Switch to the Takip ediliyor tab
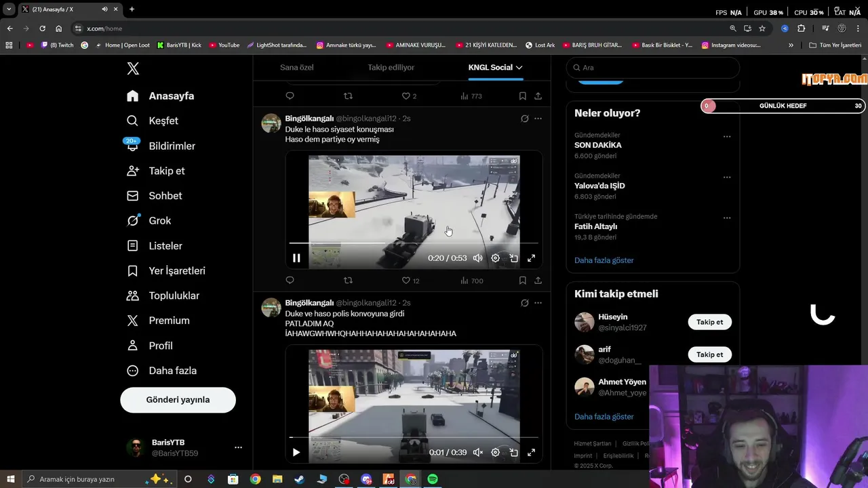Image resolution: width=868 pixels, height=488 pixels. (x=391, y=68)
